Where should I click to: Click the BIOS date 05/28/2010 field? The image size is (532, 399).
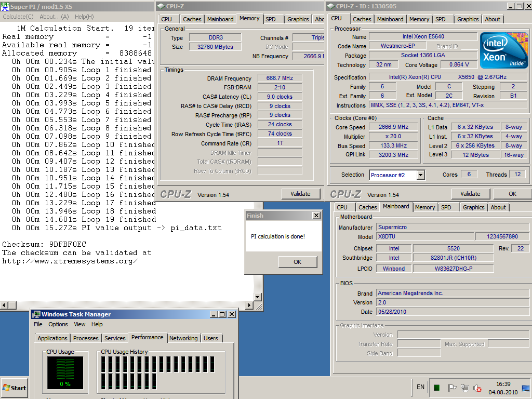[x=453, y=312]
